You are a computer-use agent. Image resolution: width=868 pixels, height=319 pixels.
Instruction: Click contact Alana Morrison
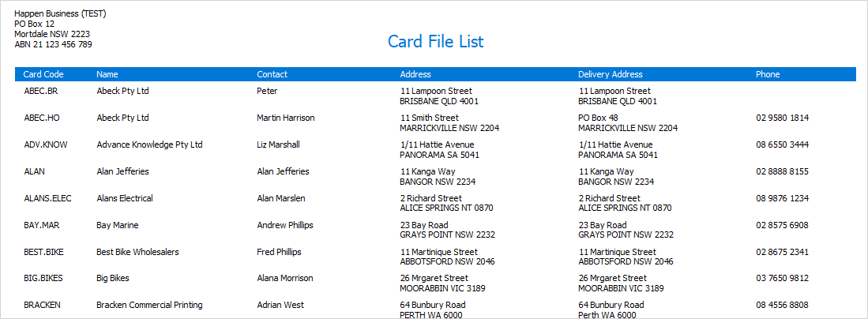285,278
